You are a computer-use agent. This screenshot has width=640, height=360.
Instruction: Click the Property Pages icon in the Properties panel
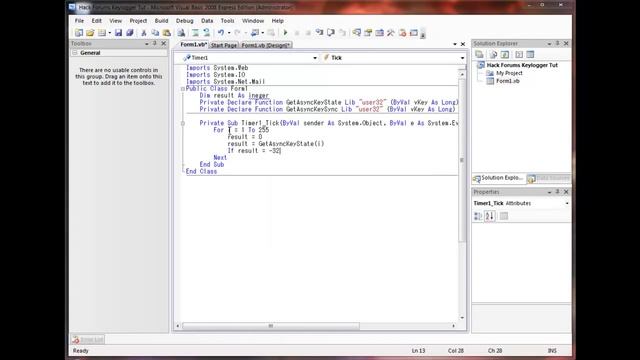504,216
